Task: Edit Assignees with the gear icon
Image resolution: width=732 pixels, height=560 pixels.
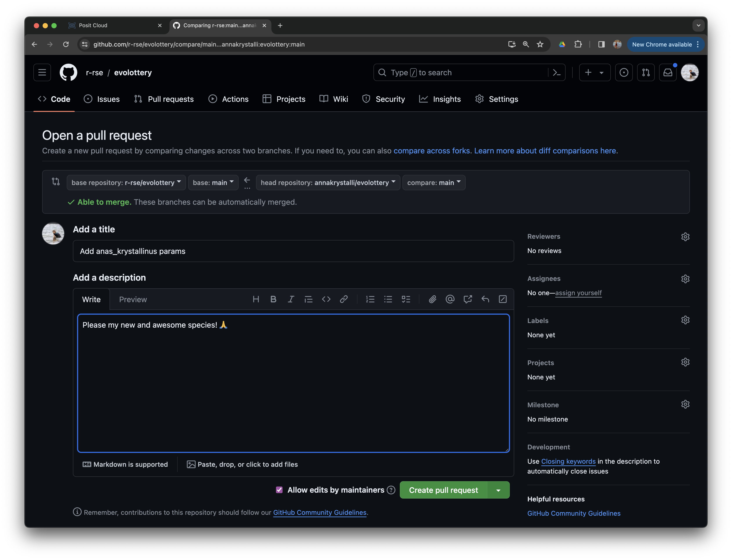Action: pyautogui.click(x=685, y=279)
